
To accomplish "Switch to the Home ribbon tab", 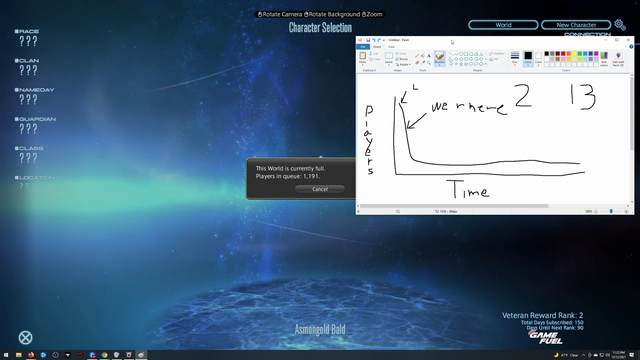I will 377,47.
